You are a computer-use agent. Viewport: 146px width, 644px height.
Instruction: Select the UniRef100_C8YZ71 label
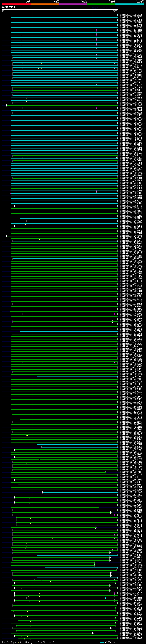pos(131,32)
